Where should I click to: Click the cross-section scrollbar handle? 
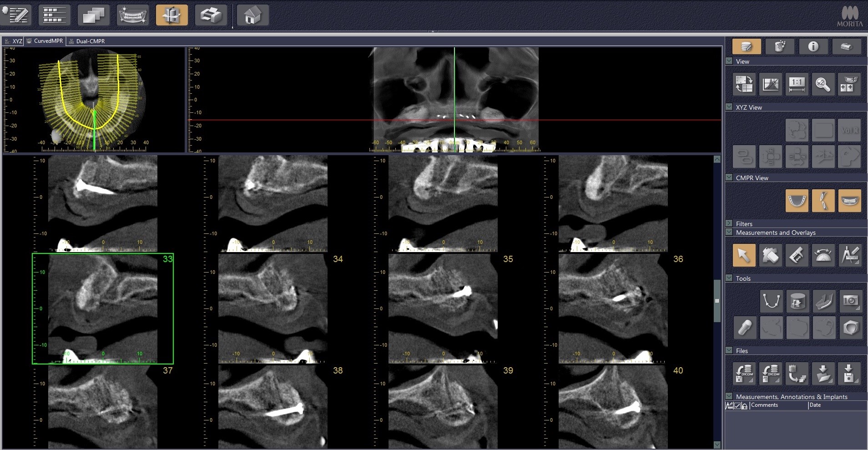click(717, 301)
